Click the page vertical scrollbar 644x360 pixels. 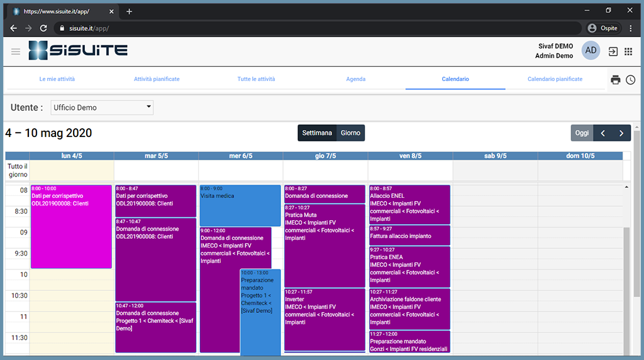[636, 214]
